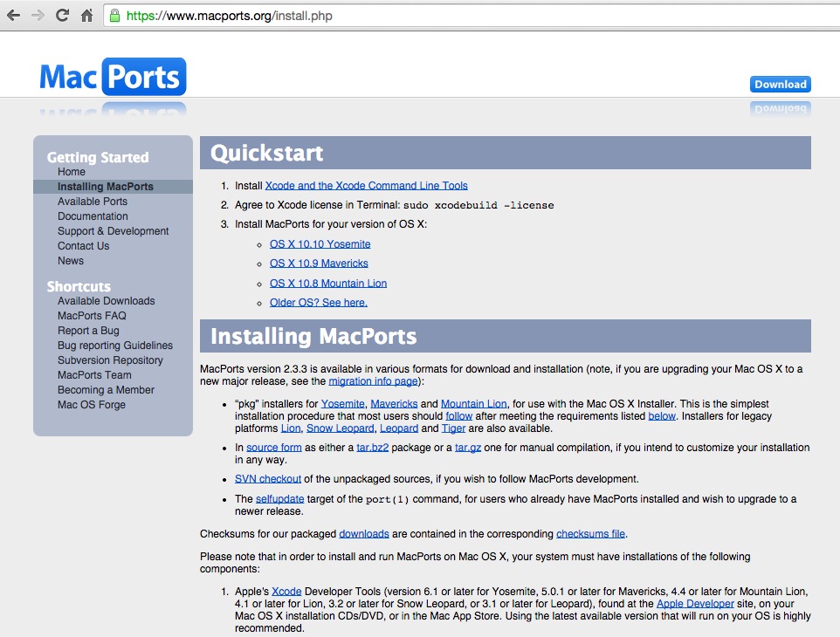Image resolution: width=840 pixels, height=637 pixels.
Task: Click the Mountain Lion pkg link in paragraph
Action: (x=473, y=404)
